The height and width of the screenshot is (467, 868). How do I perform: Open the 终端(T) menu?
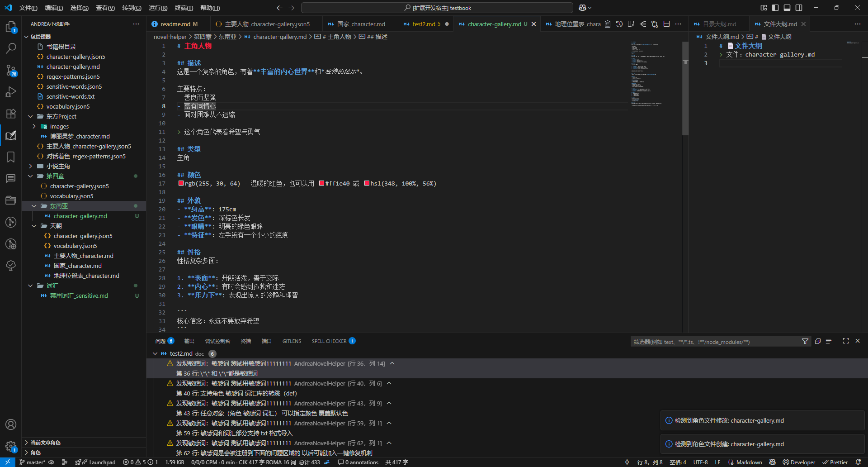pyautogui.click(x=184, y=8)
